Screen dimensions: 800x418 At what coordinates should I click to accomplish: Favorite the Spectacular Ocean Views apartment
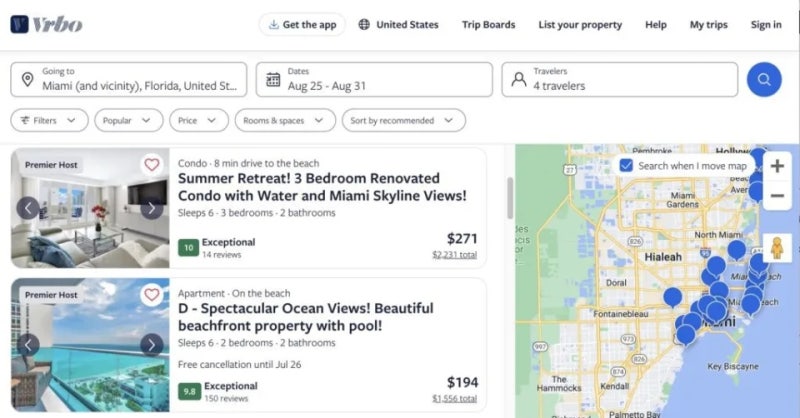coord(151,295)
